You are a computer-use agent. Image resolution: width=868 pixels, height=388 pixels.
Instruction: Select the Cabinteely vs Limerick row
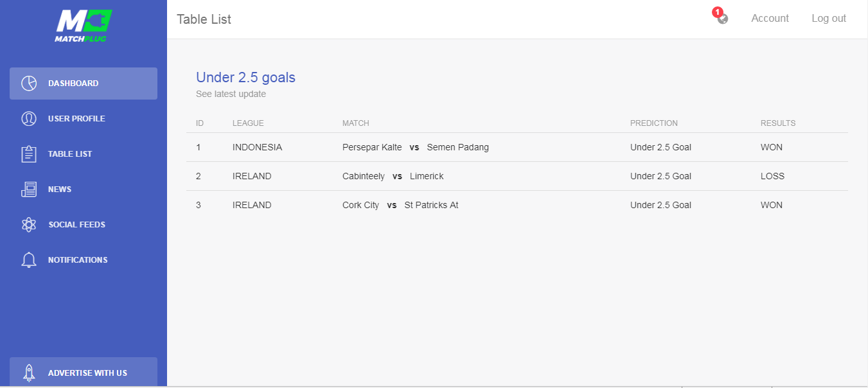pyautogui.click(x=517, y=176)
